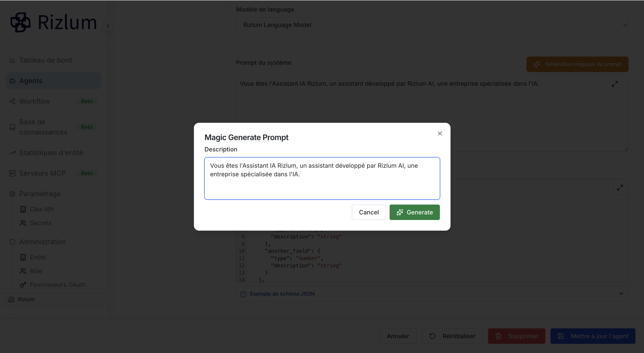Click the Administration shield icon
The width and height of the screenshot is (644, 353).
pyautogui.click(x=12, y=242)
